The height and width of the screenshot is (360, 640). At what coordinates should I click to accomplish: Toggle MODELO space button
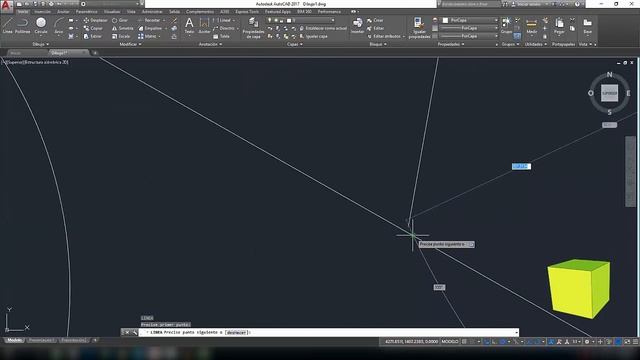coord(450,342)
